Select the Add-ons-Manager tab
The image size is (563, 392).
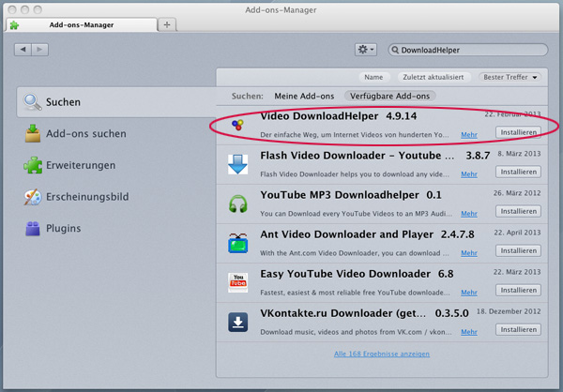pyautogui.click(x=82, y=24)
